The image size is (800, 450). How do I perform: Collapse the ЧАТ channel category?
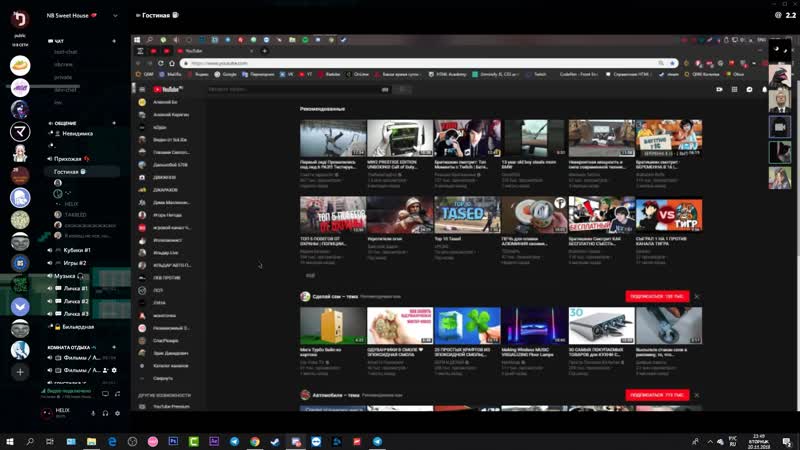point(56,41)
